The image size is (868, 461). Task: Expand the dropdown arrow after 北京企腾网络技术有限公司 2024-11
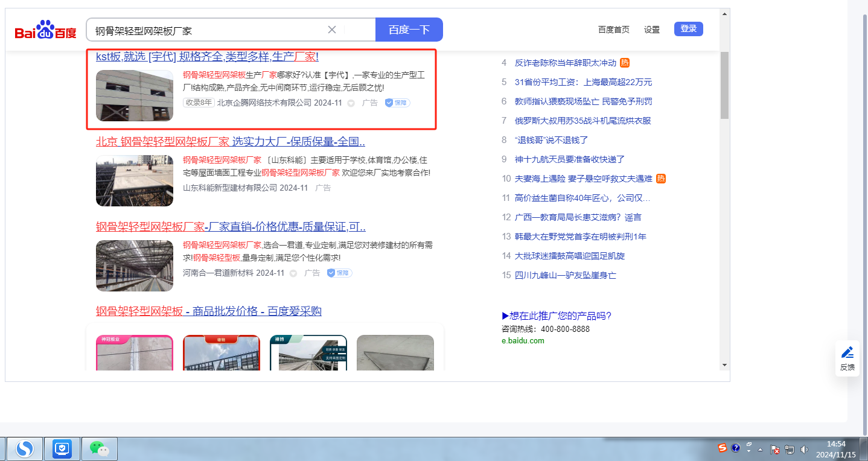[351, 103]
